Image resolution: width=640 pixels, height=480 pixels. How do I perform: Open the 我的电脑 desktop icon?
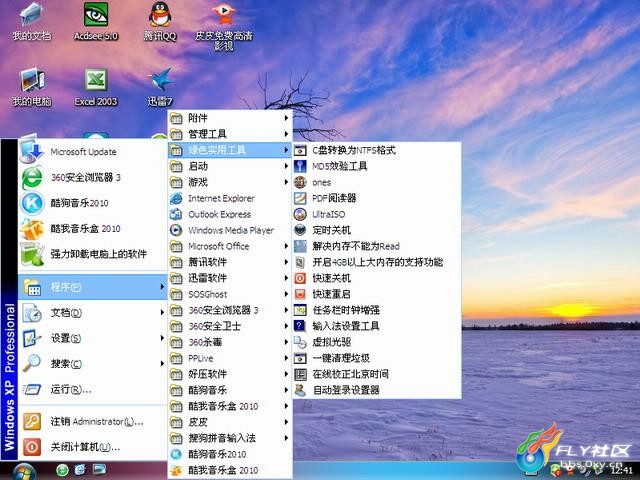click(x=31, y=87)
